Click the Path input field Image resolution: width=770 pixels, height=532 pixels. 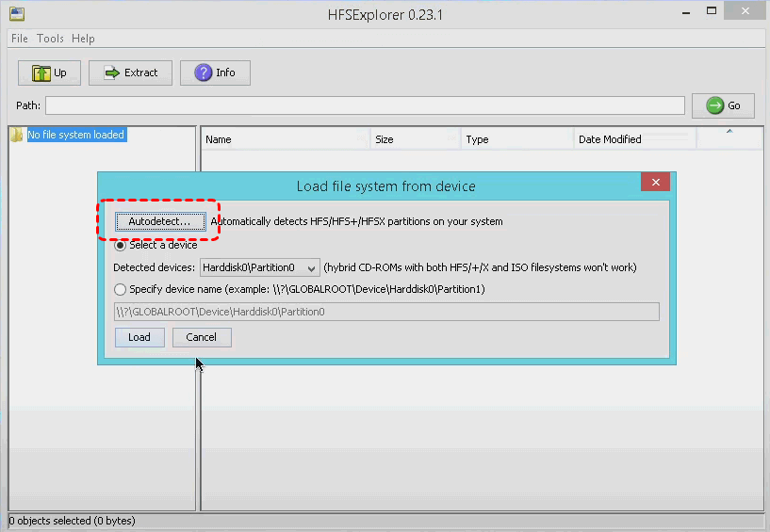click(365, 105)
